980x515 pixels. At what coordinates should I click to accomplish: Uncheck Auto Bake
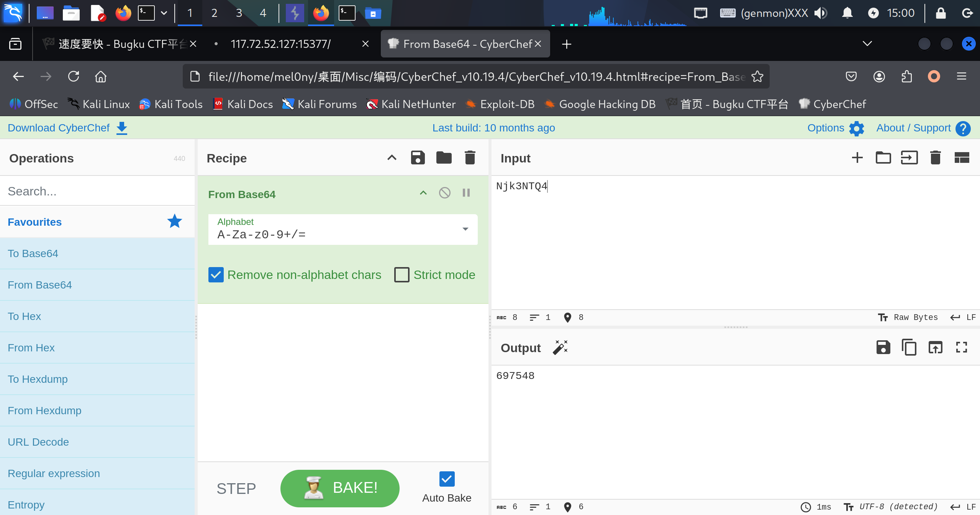(x=447, y=479)
